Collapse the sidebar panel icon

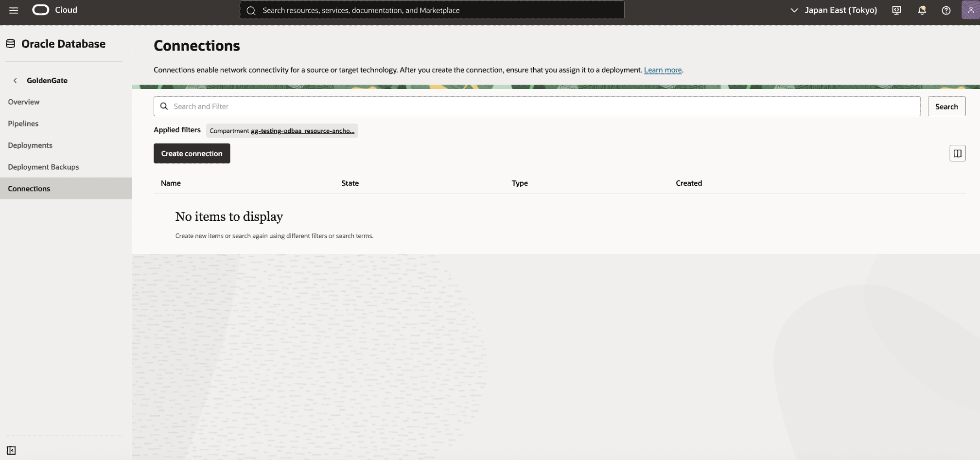click(x=11, y=450)
